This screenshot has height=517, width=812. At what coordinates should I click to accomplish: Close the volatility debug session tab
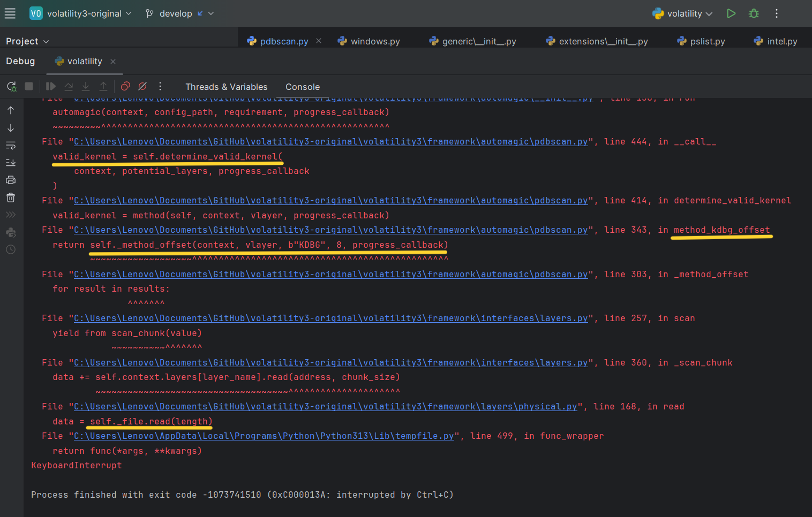113,62
